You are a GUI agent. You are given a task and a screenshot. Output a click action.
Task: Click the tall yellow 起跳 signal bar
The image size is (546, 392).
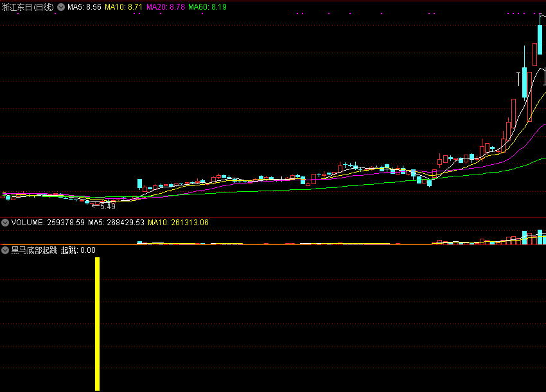tap(97, 324)
